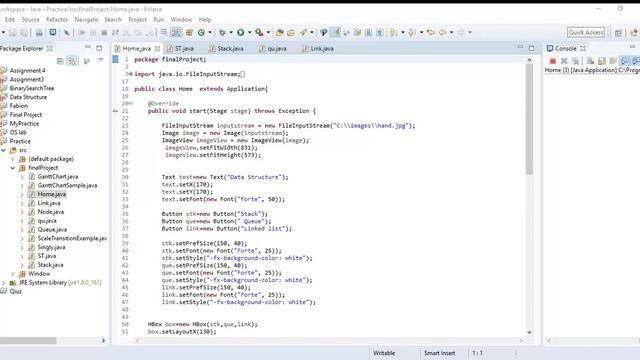The image size is (640, 360).
Task: Switch to the Link.java editor tab
Action: click(x=318, y=49)
